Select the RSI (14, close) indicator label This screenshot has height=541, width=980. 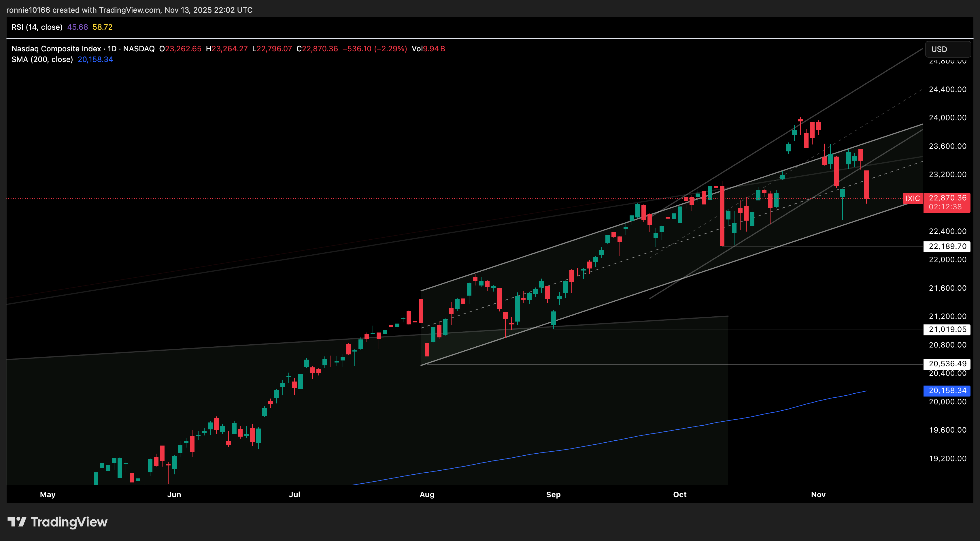[x=37, y=27]
